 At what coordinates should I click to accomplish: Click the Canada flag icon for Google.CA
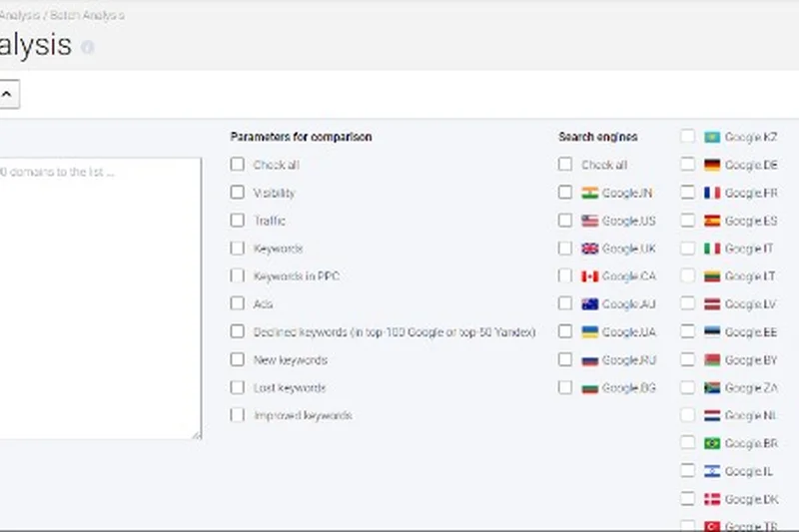(x=589, y=276)
